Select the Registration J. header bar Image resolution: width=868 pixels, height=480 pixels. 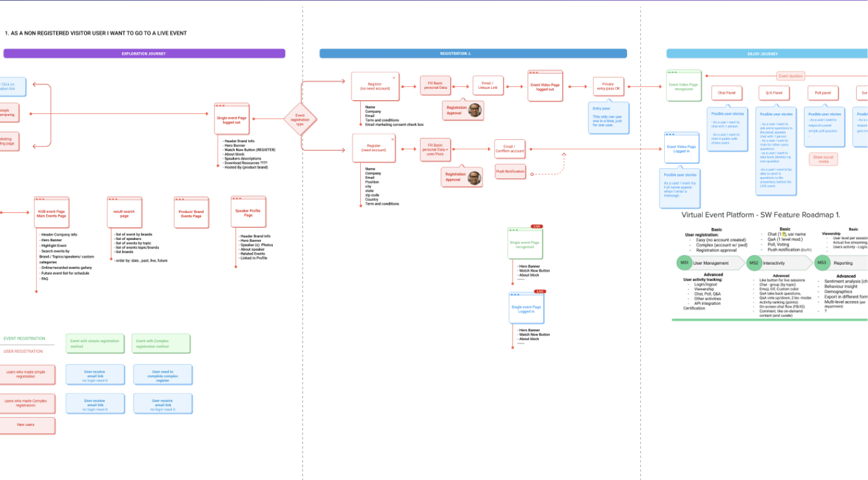point(473,53)
